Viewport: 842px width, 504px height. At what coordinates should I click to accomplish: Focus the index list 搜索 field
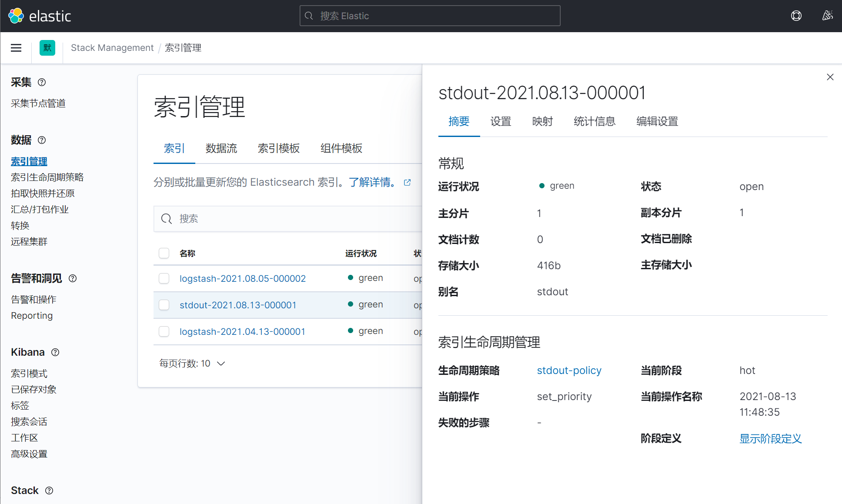tap(288, 219)
